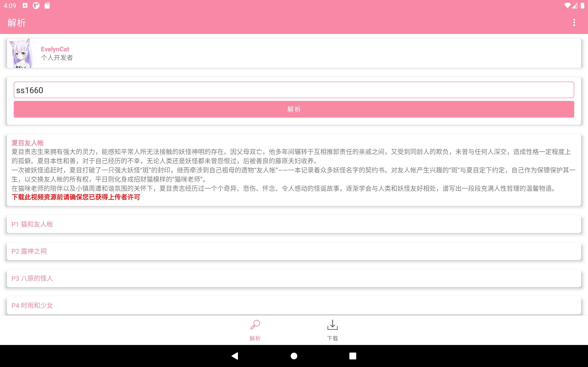The image size is (588, 367).
Task: Tap the 下载 download tray icon
Action: coord(332,325)
